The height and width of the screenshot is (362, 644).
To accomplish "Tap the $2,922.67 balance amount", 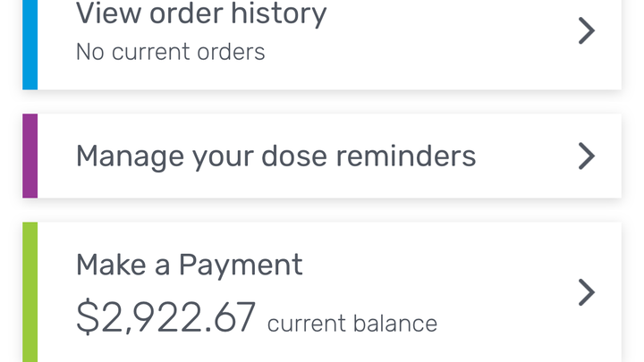I will (x=166, y=316).
